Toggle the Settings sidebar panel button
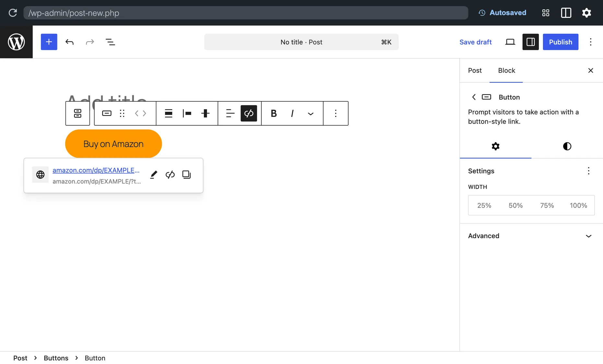Screen dimensions: 603x364 530,42
